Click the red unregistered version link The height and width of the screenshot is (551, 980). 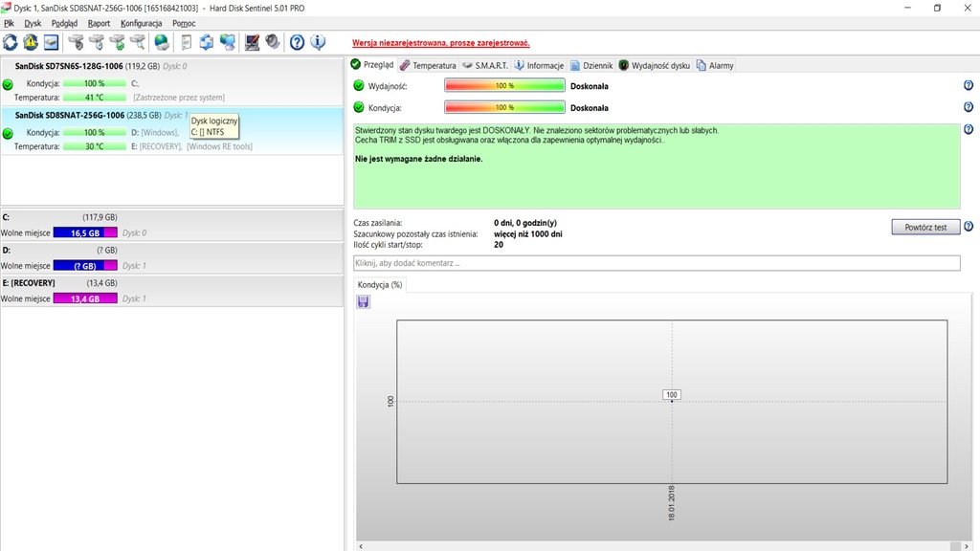tap(441, 43)
